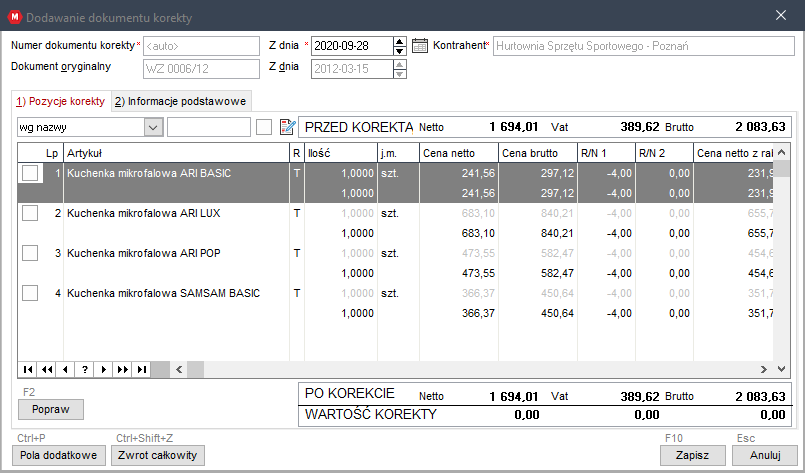Click the horizontal scrollbar thumb

click(195, 369)
